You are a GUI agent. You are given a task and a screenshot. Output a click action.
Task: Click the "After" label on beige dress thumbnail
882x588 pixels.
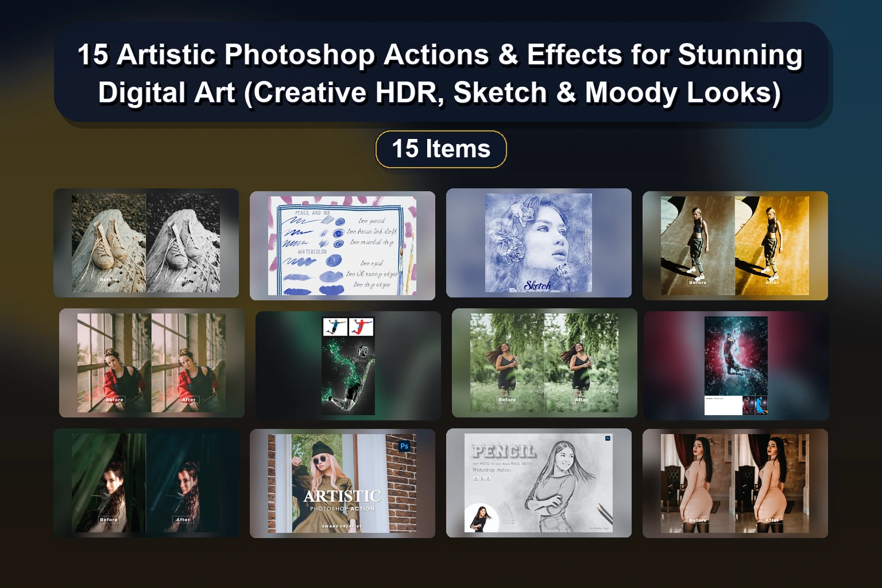click(x=772, y=520)
